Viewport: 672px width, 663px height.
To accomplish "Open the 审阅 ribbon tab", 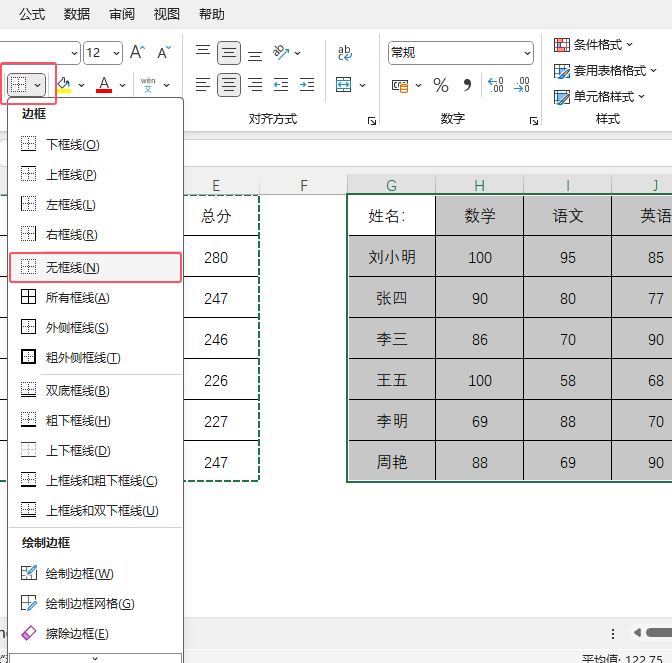I will pos(122,14).
